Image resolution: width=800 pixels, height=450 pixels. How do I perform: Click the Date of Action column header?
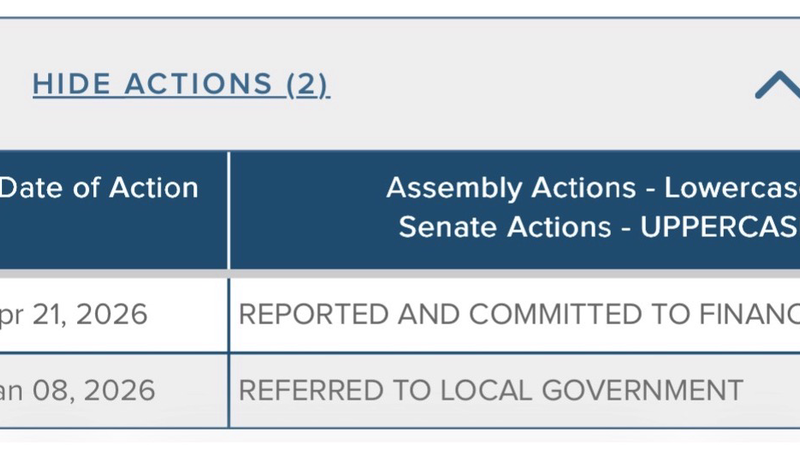99,188
